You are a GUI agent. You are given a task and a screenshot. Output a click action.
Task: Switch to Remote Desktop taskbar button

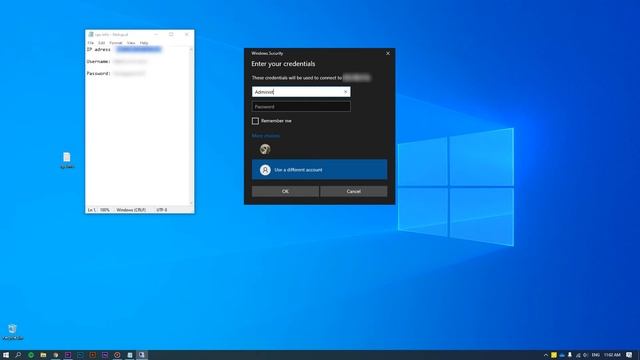[142, 355]
